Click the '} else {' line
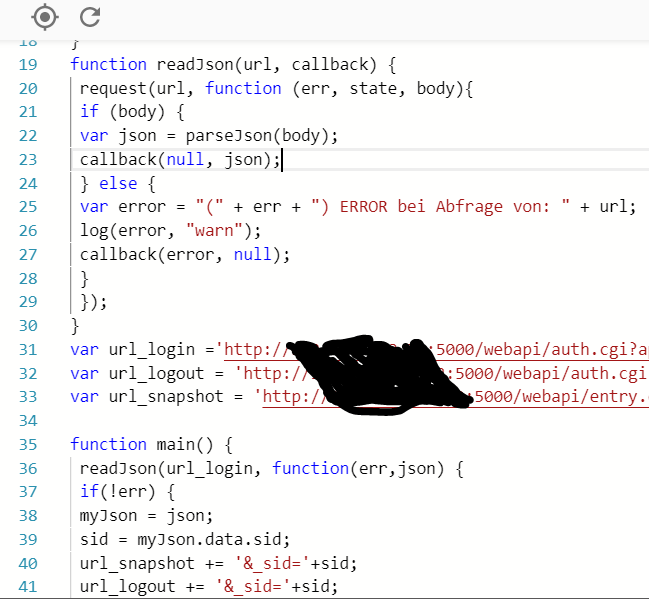Image resolution: width=649 pixels, height=599 pixels. [x=118, y=183]
